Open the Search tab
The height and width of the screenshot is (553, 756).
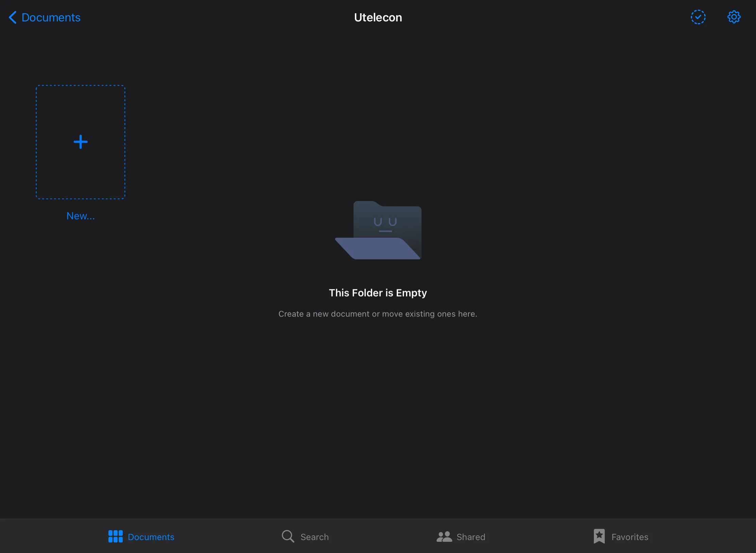pyautogui.click(x=314, y=537)
